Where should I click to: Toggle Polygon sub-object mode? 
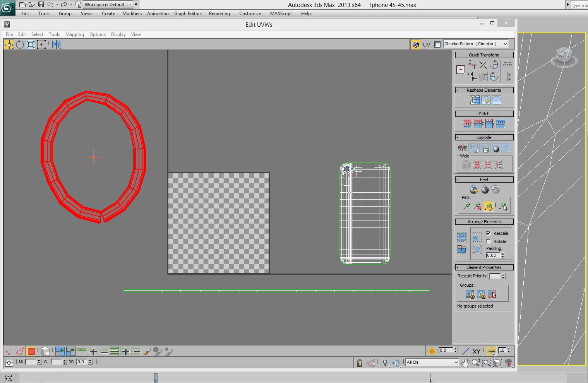click(31, 351)
